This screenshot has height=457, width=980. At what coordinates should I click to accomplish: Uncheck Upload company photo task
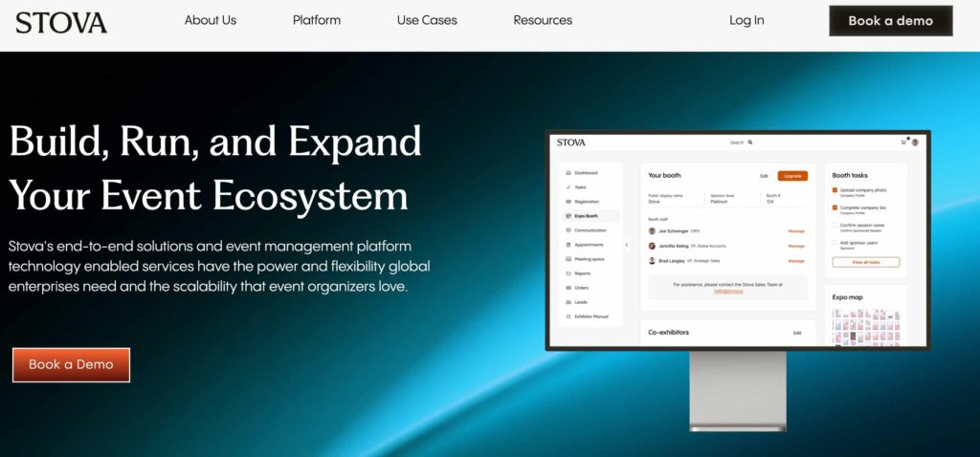pos(835,190)
